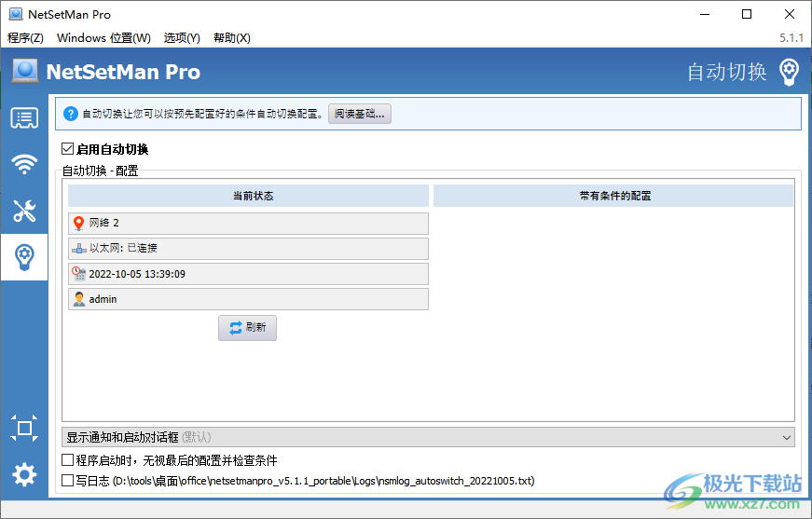Enable 程序启动时，无视最后的配置并检查条件 checkbox
The height and width of the screenshot is (519, 812).
coord(67,460)
